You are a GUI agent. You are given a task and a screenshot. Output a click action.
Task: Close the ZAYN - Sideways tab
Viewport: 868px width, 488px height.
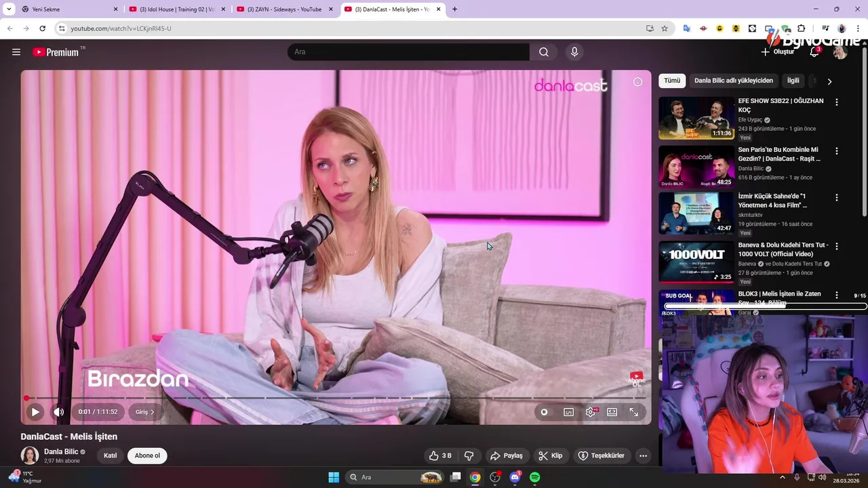pos(331,9)
